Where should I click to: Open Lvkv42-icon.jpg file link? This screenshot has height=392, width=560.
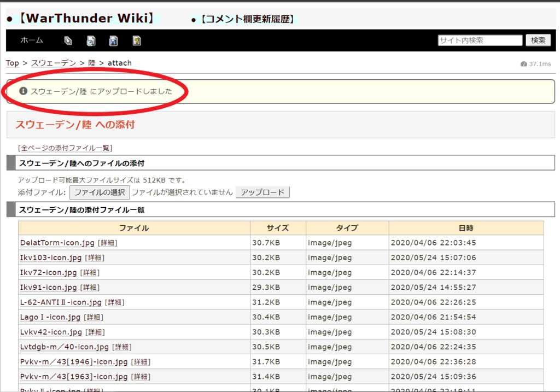(x=51, y=332)
